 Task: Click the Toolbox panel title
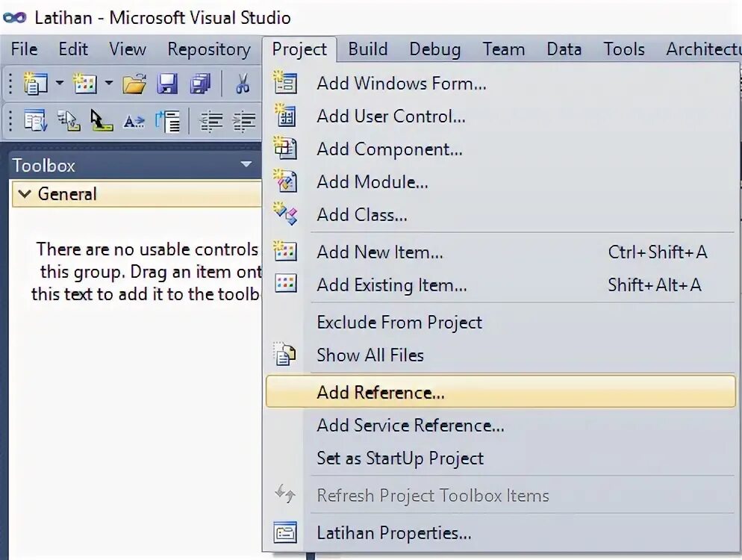(x=43, y=166)
